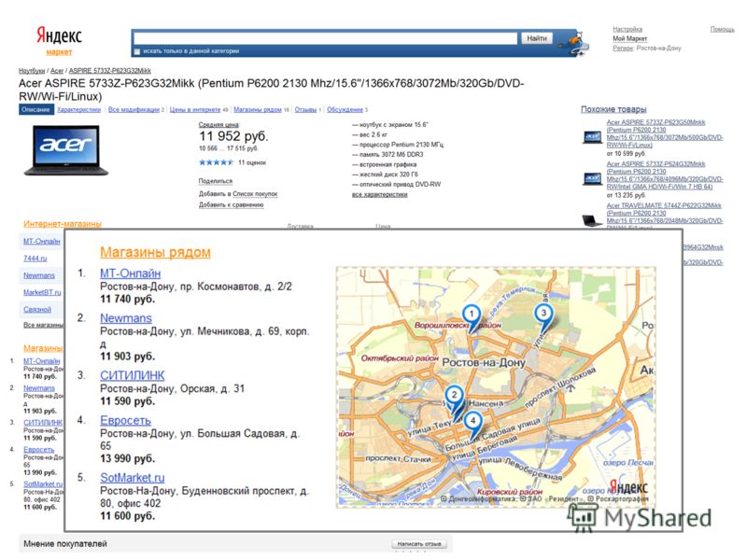Open MarketBT.ru in internet shops list
Viewport: 747px width, 560px height.
pos(42,292)
